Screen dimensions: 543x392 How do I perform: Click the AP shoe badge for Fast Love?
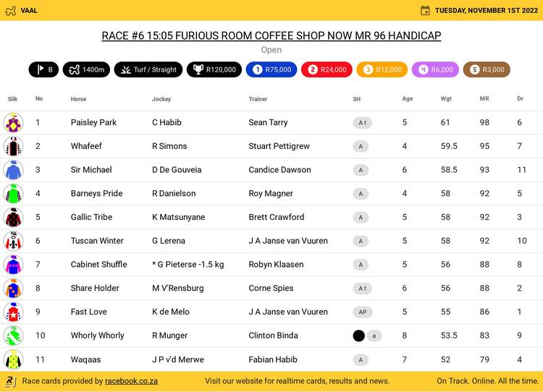[363, 312]
